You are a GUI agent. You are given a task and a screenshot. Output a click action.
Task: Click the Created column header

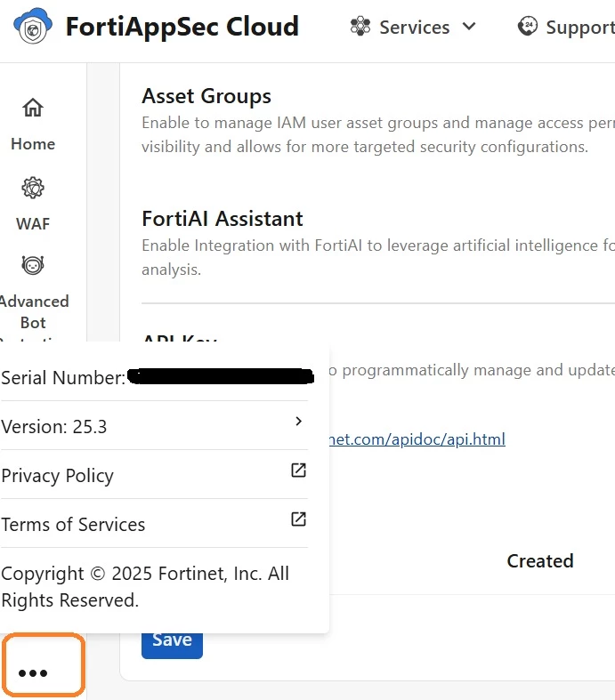click(x=540, y=561)
